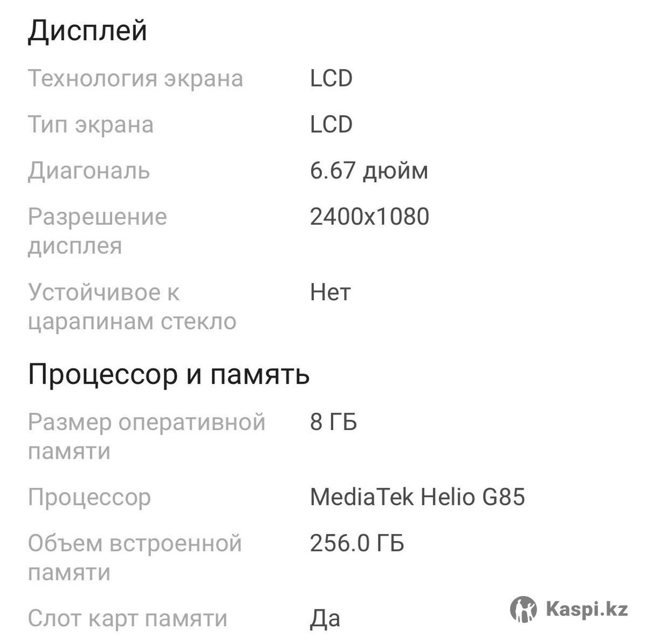Viewport: 647px width, 644px height.
Task: Click the Размер оперативной памяти label
Action: point(146,436)
